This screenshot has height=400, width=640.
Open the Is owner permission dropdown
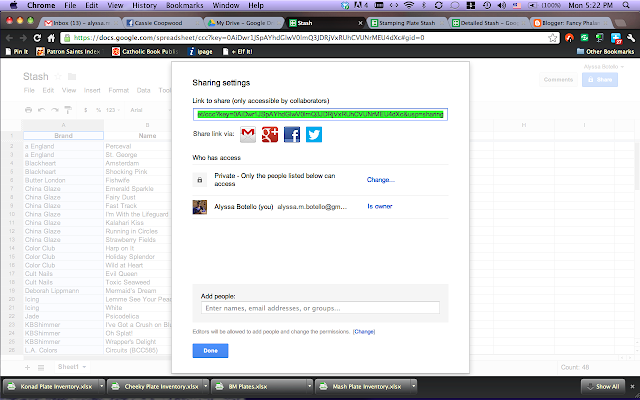(x=380, y=207)
